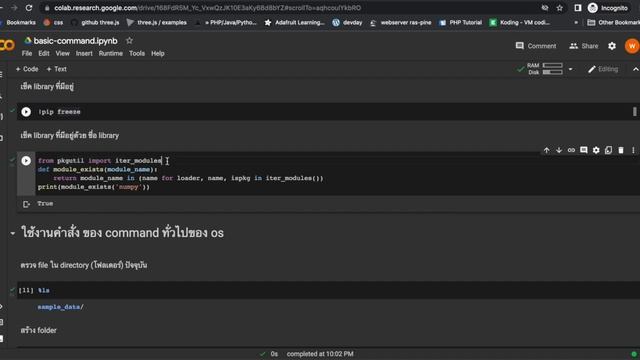View RAM usage bar
This screenshot has width=640, height=360.
553,65
